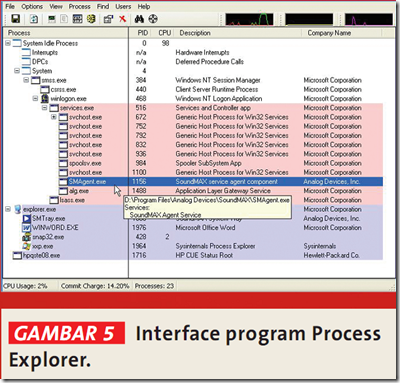Image resolution: width=400 pixels, height=383 pixels.
Task: Click the commit history graph in toolbar
Action: 309,19
